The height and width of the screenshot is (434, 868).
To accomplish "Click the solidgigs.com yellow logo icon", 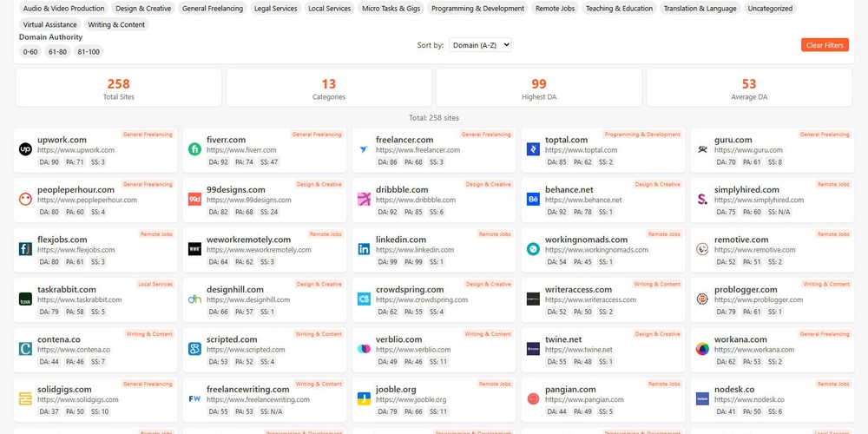I will pos(25,398).
